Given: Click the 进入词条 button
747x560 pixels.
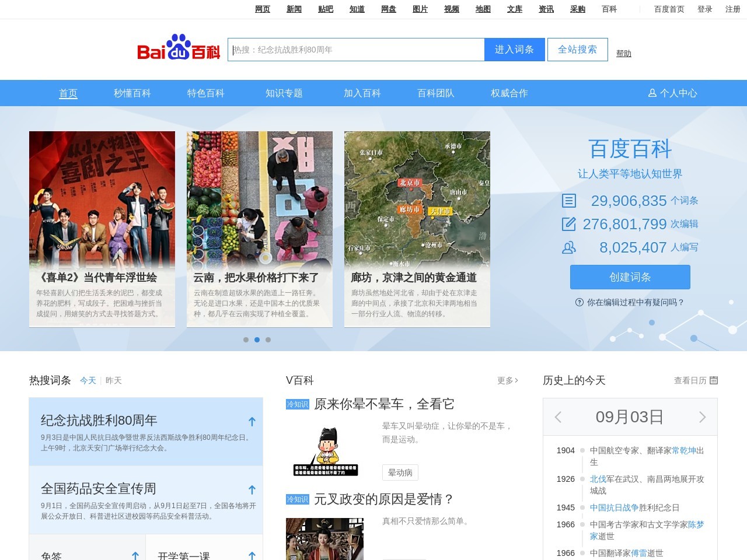Looking at the screenshot, I should tap(514, 50).
